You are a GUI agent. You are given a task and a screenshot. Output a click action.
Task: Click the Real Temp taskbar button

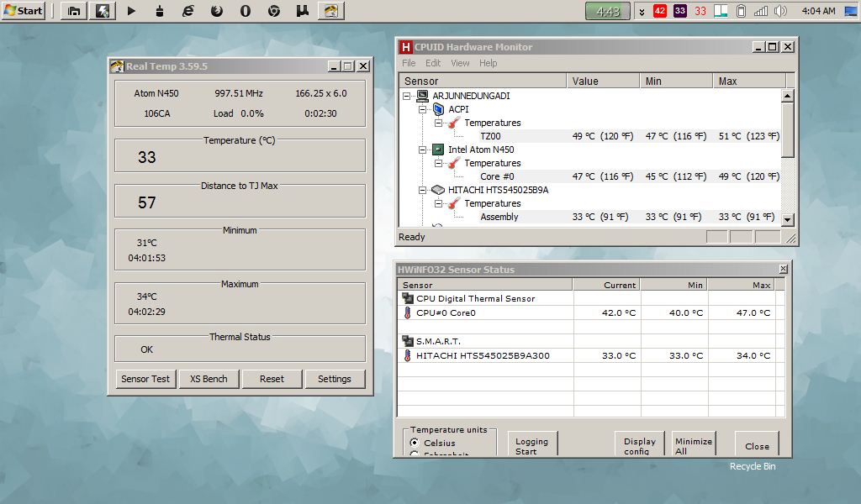[330, 11]
